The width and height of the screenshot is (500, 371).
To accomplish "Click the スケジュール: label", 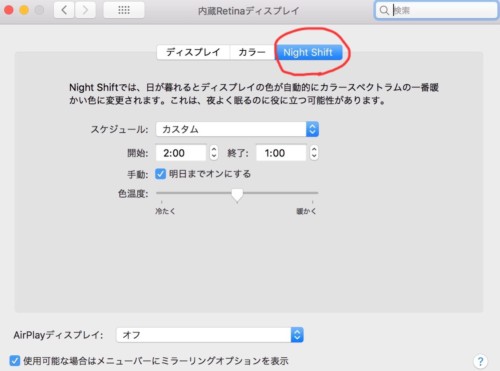I will (120, 129).
